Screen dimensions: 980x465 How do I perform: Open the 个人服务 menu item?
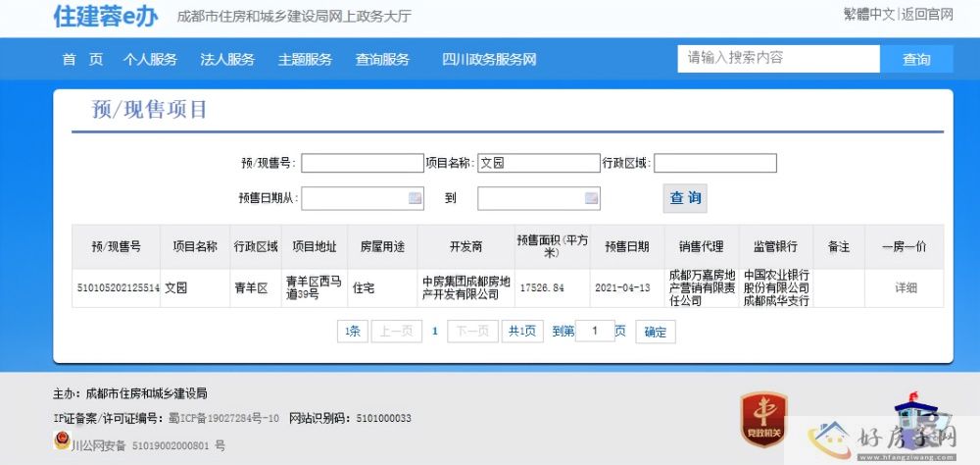[150, 59]
